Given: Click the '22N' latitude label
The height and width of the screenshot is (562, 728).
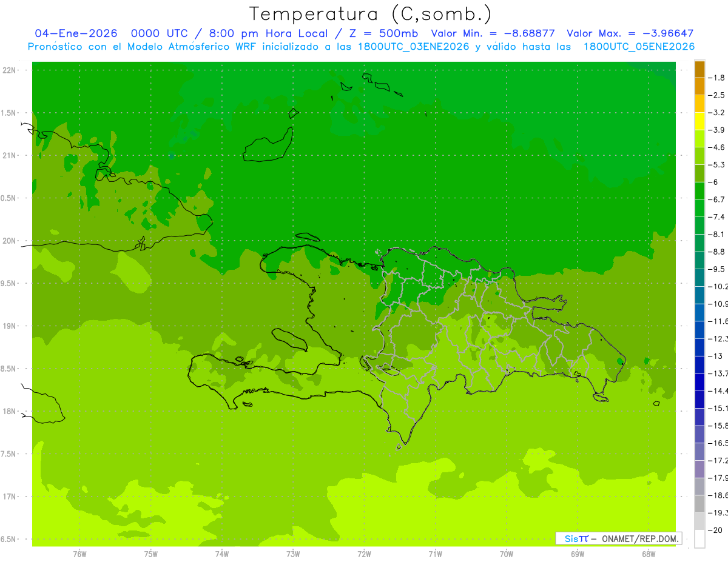Looking at the screenshot, I should [9, 70].
